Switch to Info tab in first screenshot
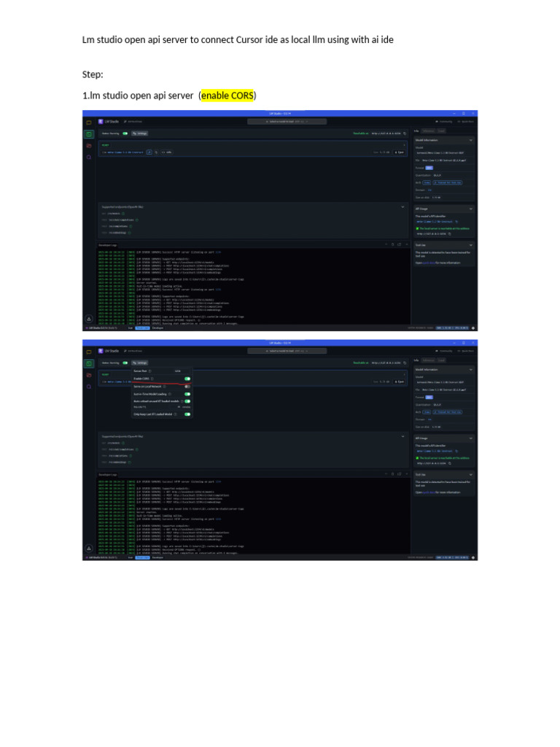 click(x=416, y=131)
